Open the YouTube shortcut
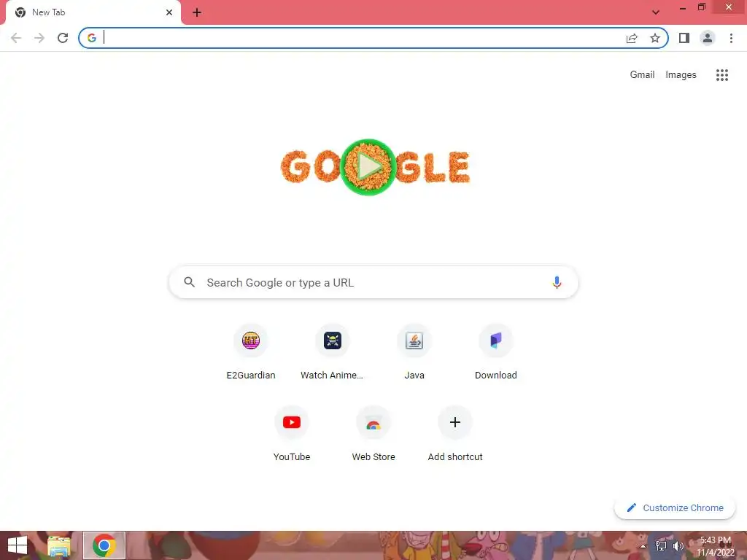This screenshot has height=560, width=747. 292,434
